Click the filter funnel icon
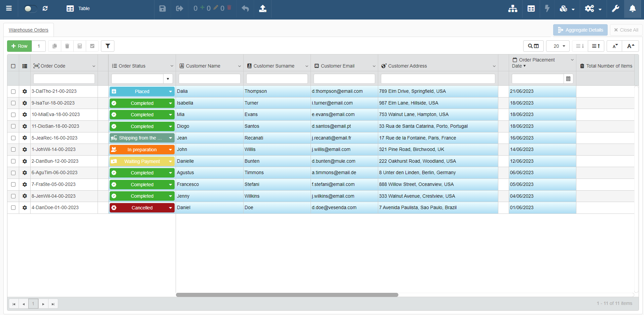The width and height of the screenshot is (644, 315). click(108, 46)
